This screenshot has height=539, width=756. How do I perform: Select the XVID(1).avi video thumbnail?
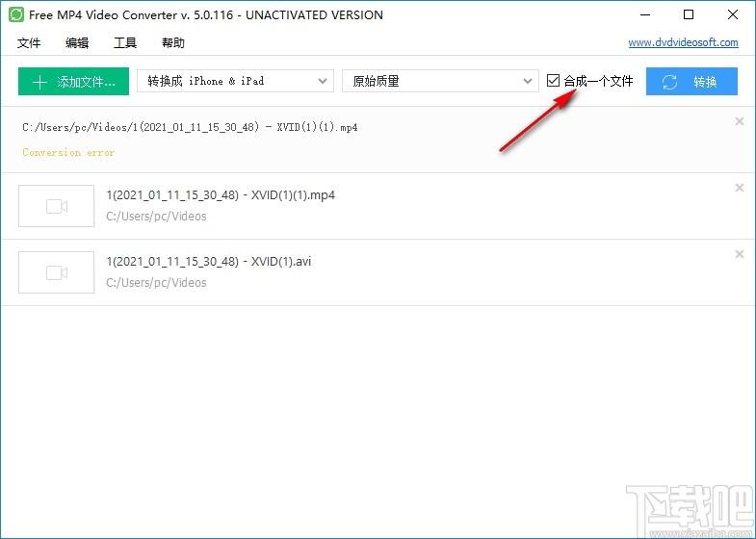pyautogui.click(x=57, y=272)
